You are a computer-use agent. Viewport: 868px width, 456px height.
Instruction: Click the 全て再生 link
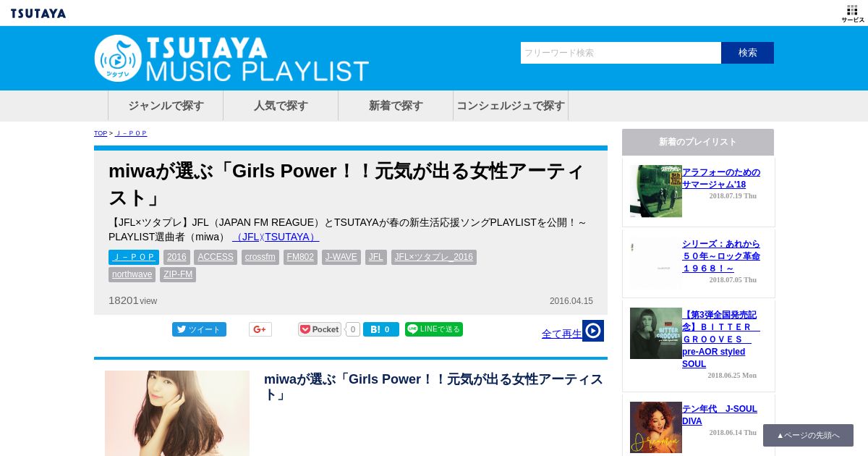[562, 334]
